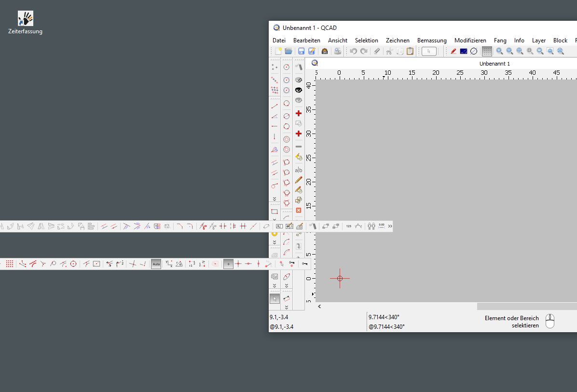Open the Bemassung menu

[x=432, y=41]
